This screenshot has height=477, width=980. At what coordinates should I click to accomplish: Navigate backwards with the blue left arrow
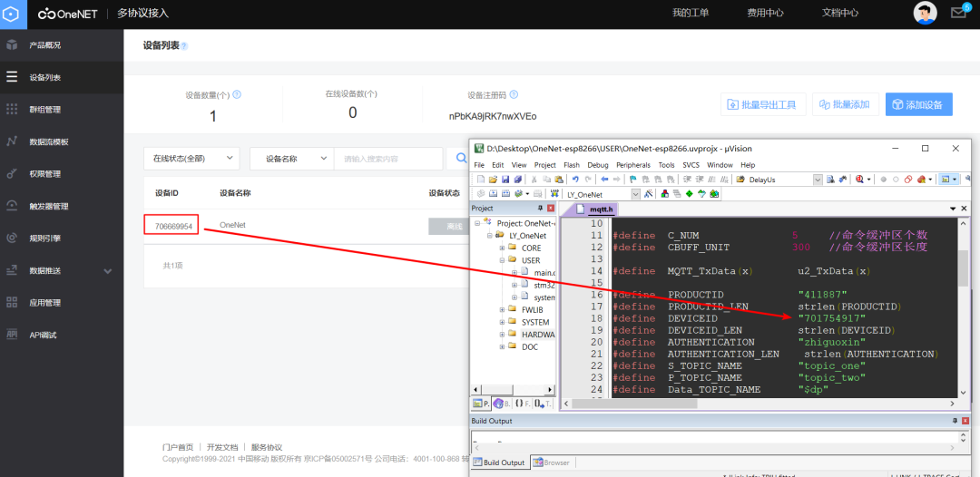[604, 180]
